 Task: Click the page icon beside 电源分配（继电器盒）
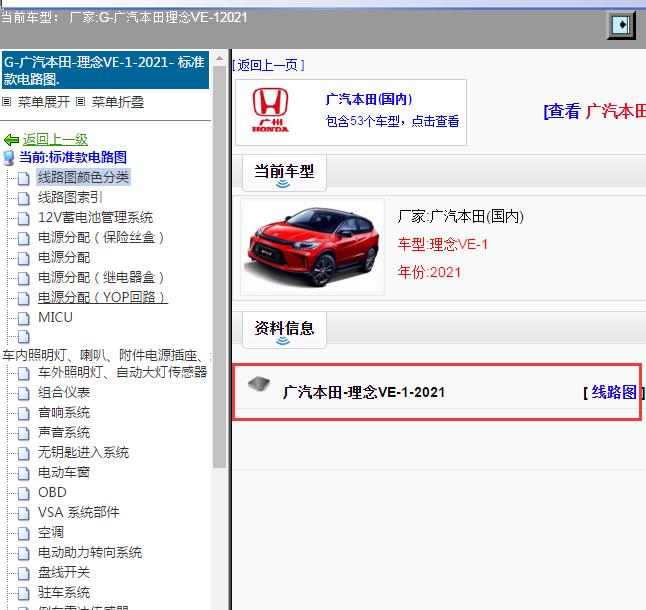(24, 278)
